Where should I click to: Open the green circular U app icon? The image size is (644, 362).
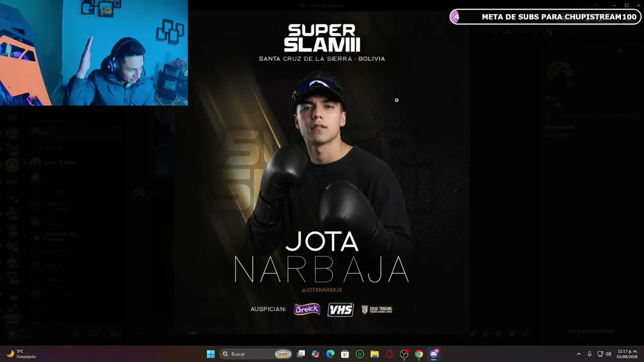click(x=360, y=354)
